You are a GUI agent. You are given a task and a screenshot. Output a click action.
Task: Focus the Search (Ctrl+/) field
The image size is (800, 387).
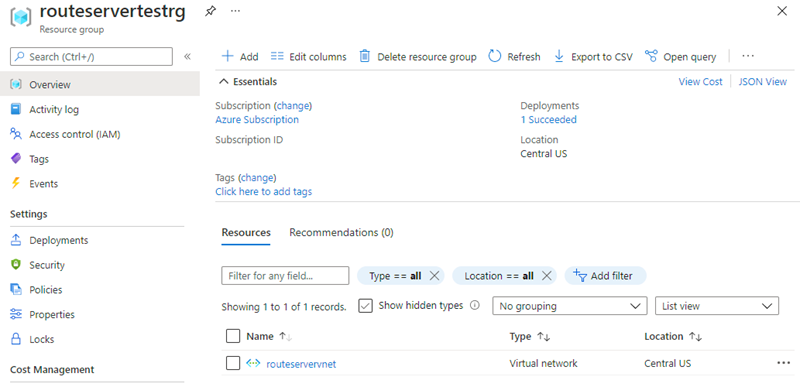click(x=91, y=57)
